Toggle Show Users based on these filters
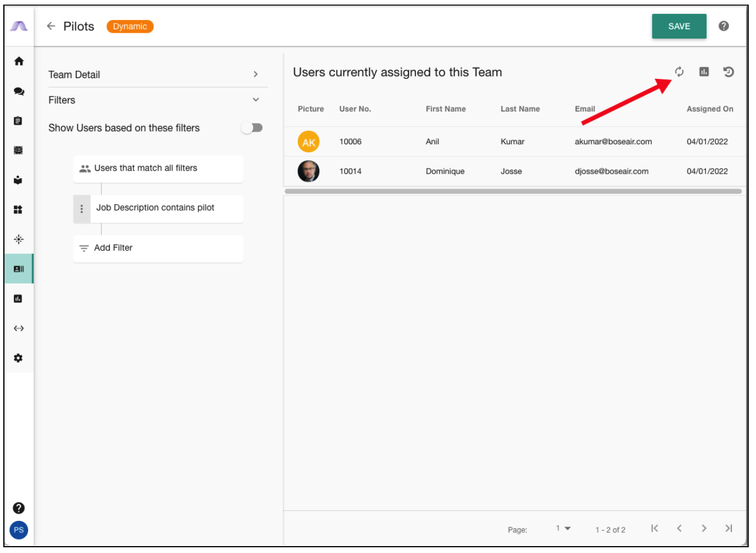This screenshot has height=553, width=756. (x=252, y=128)
